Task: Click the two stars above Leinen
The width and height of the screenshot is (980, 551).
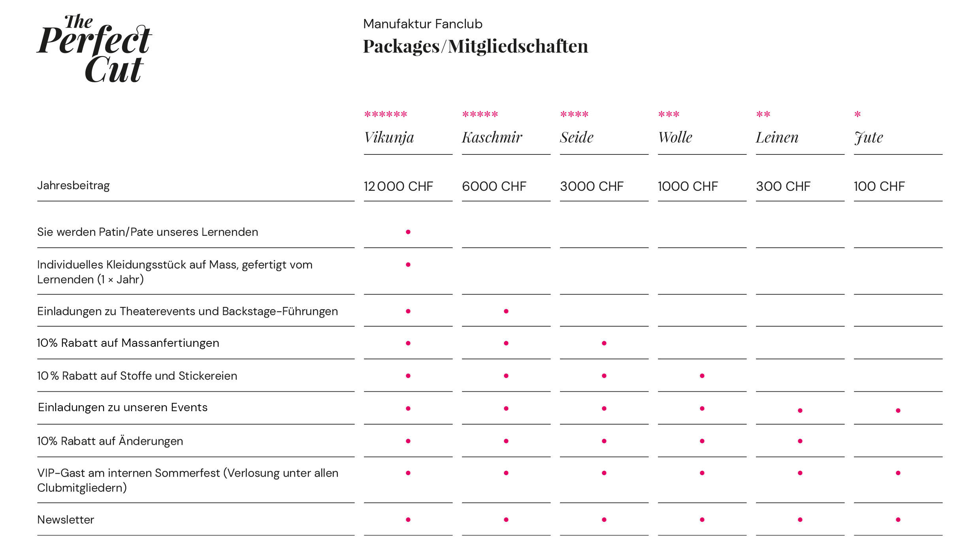Action: click(763, 115)
